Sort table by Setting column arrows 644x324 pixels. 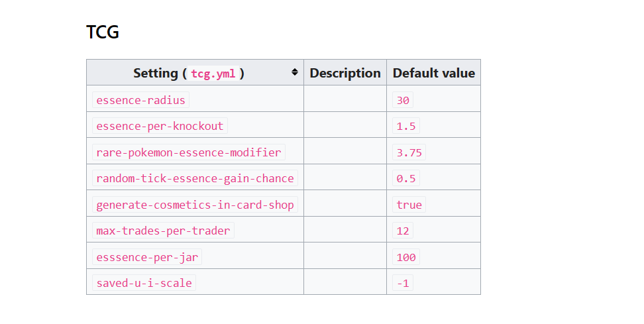[x=294, y=72]
